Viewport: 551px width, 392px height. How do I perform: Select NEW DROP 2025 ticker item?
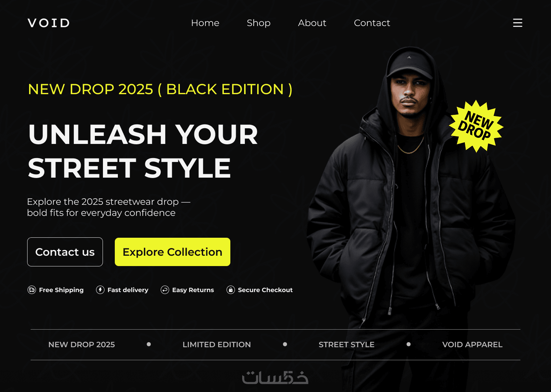(x=82, y=345)
